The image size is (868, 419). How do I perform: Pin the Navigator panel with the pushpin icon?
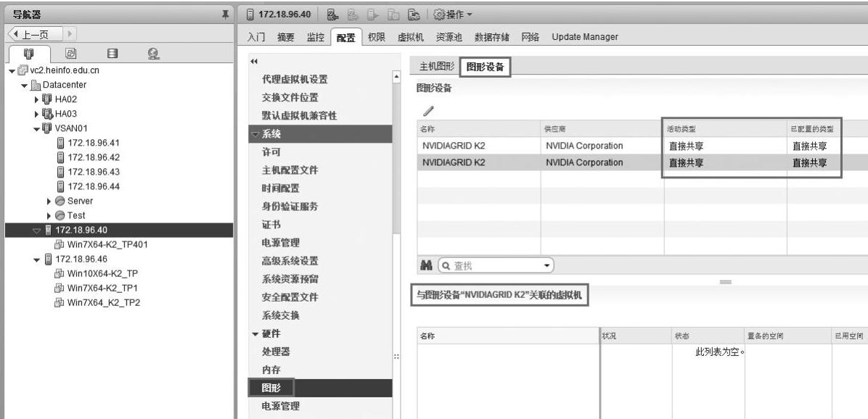[225, 15]
